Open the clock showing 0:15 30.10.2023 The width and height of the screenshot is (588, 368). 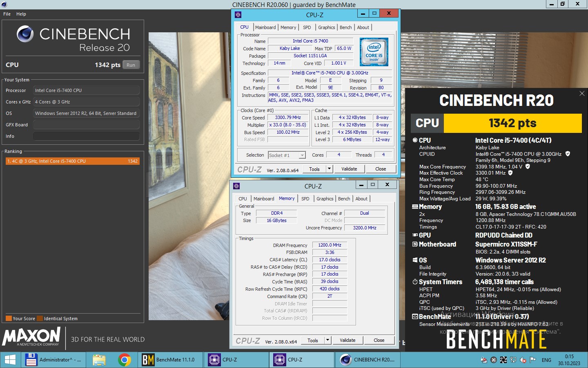(569, 360)
